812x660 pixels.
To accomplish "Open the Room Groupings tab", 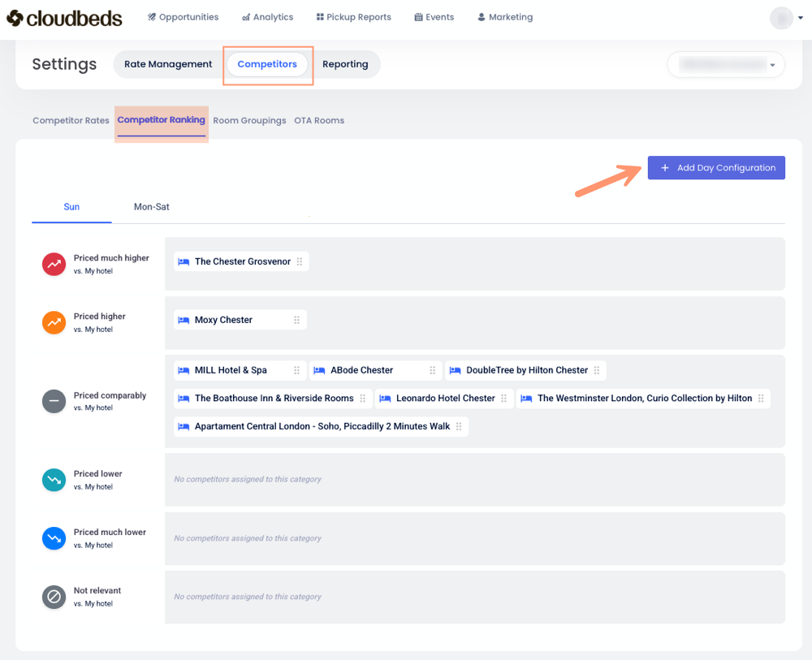I will click(x=249, y=120).
